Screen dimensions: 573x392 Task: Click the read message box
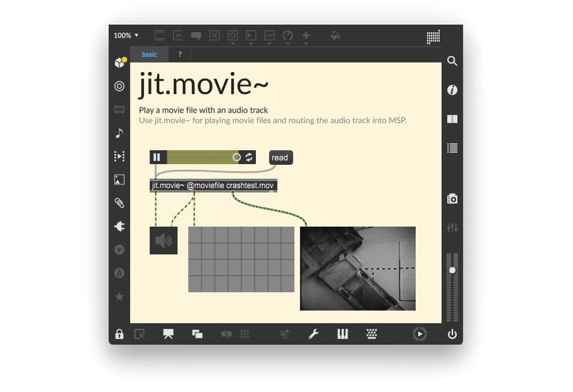coord(281,157)
